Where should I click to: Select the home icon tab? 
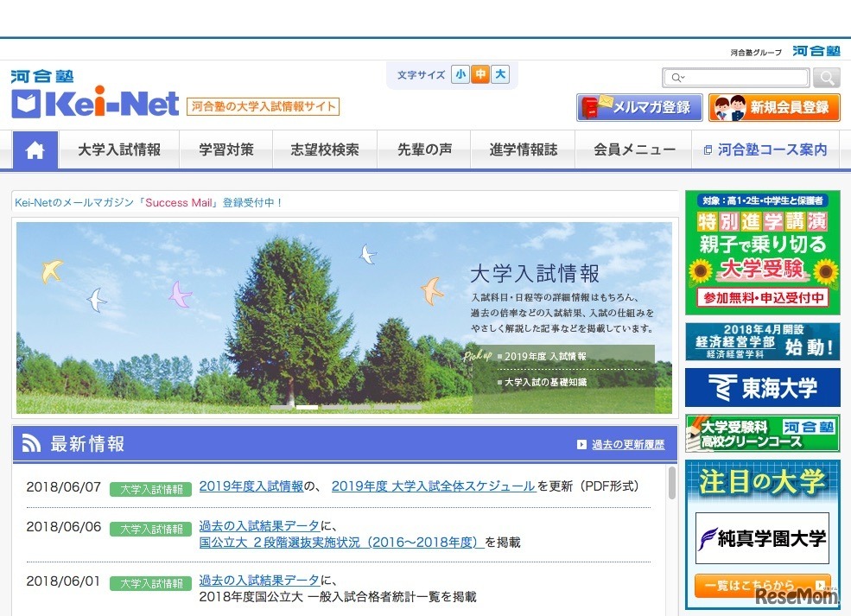[34, 149]
